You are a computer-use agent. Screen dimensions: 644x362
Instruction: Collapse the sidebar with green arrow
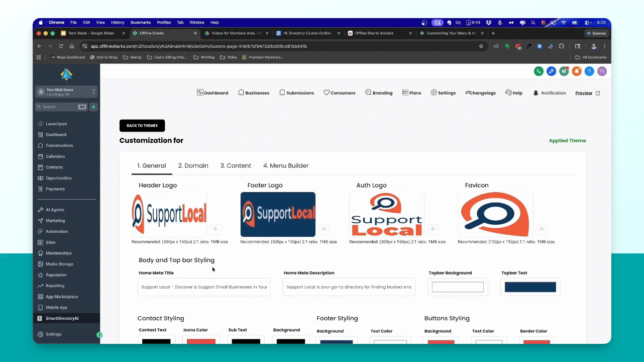(99, 335)
